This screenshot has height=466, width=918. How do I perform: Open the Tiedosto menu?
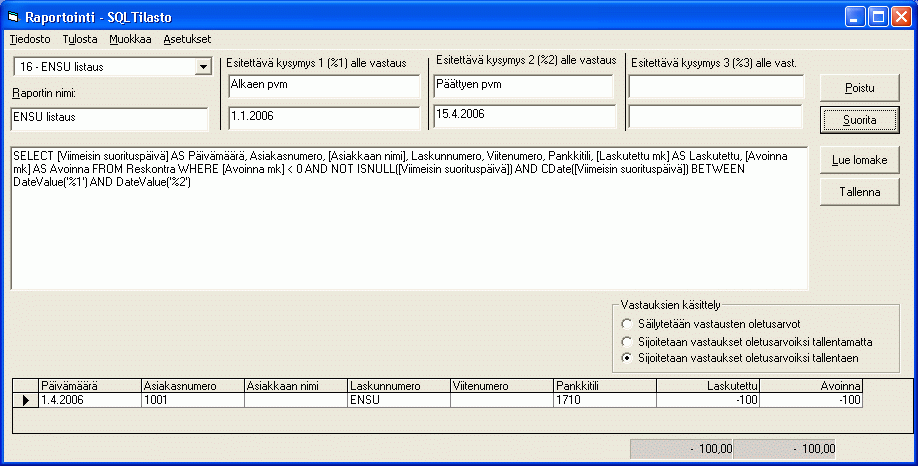click(30, 39)
